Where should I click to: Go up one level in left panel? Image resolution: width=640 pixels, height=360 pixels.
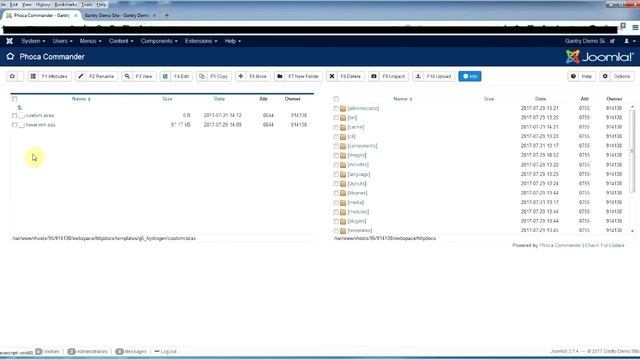click(20, 108)
